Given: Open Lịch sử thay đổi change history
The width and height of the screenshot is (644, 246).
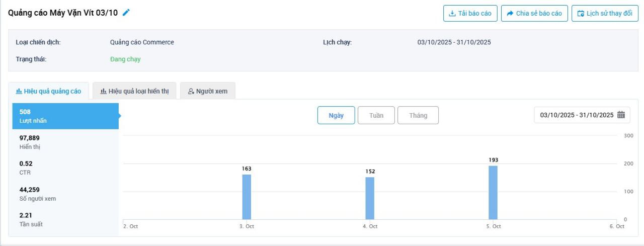Looking at the screenshot, I should (x=604, y=14).
